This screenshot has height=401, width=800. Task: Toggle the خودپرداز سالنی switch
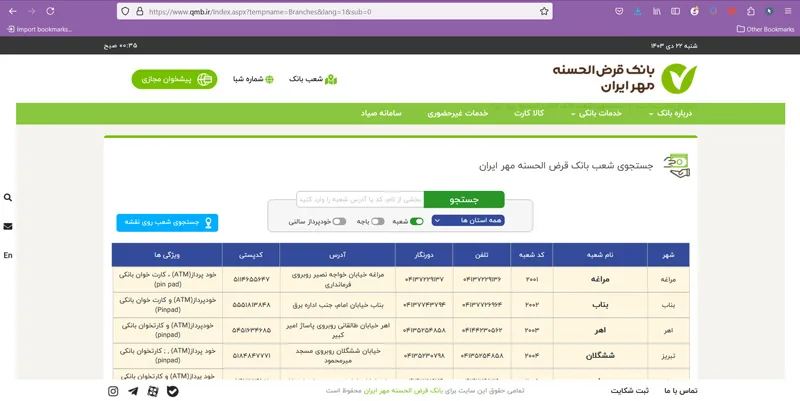point(339,221)
